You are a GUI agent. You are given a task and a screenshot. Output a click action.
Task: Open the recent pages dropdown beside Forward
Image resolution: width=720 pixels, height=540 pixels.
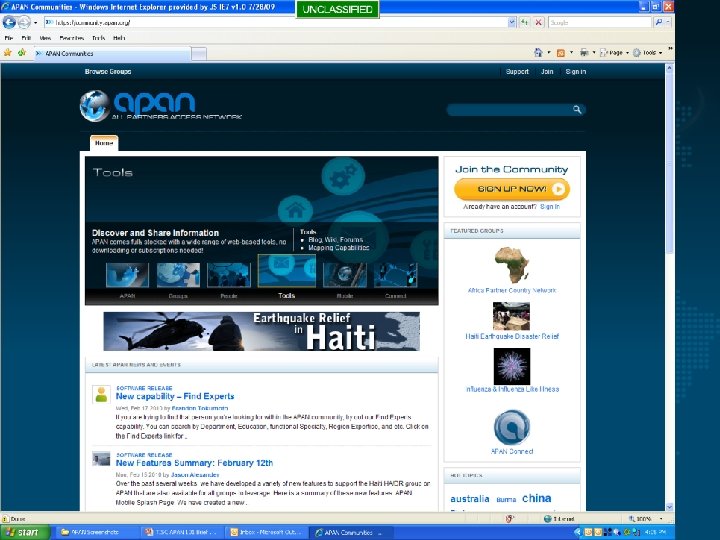(35, 22)
